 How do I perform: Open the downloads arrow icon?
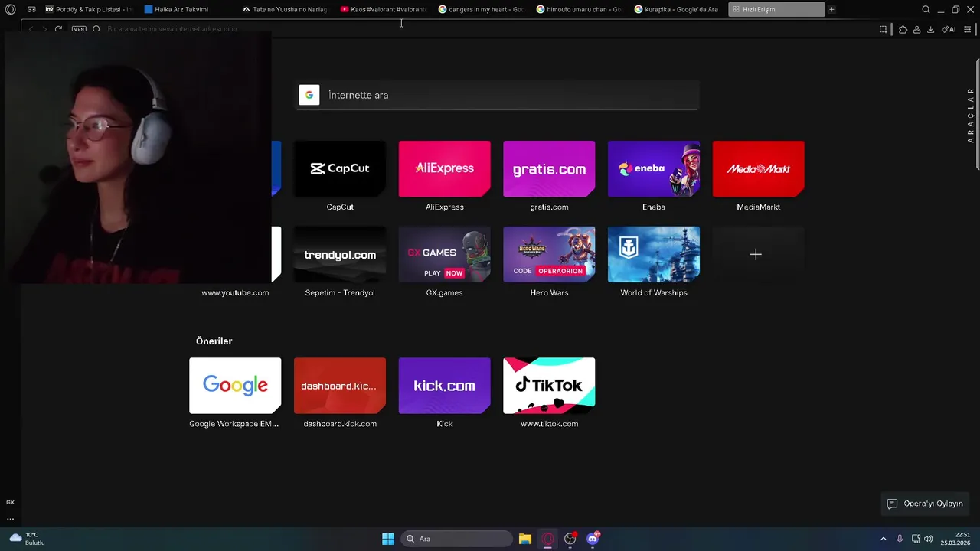(930, 29)
